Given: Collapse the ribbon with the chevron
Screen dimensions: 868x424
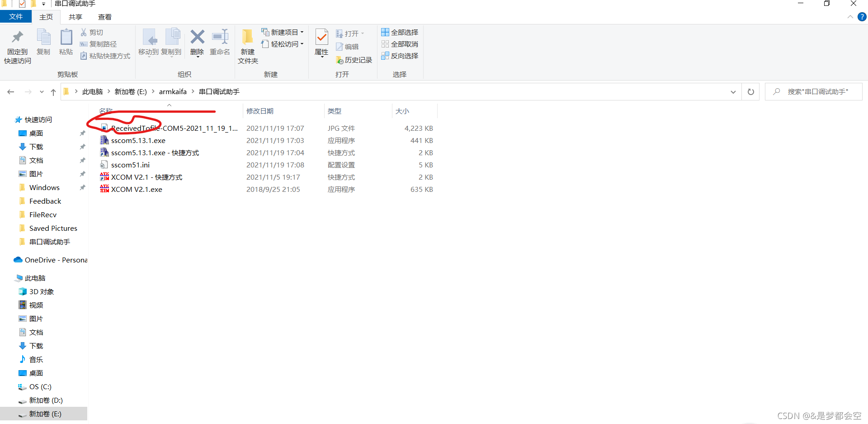Looking at the screenshot, I should [x=850, y=17].
